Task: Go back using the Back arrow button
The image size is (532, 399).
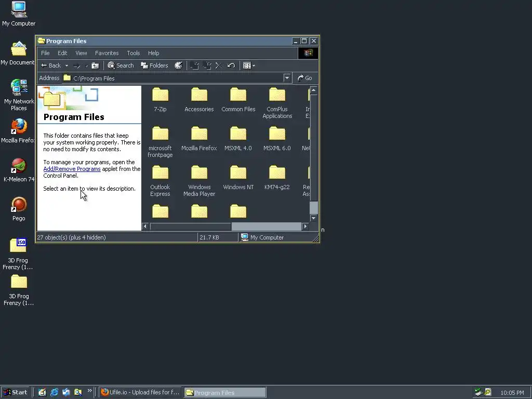Action: (51, 65)
